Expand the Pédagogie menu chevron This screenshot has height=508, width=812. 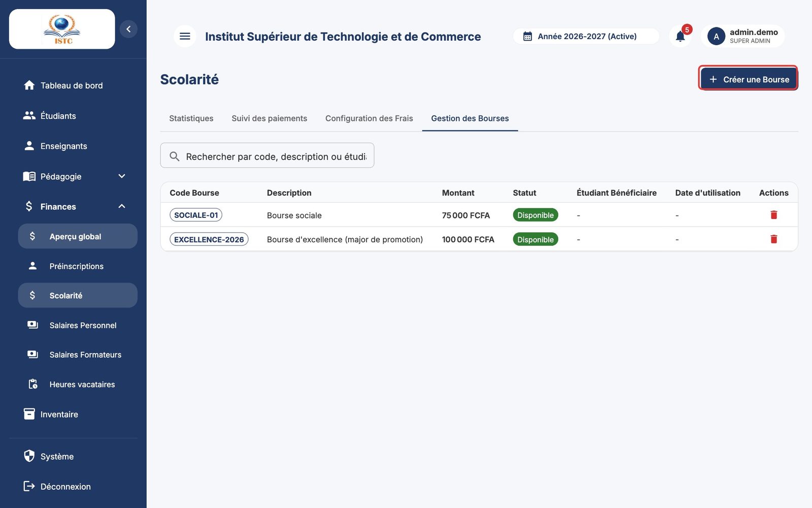coord(122,176)
